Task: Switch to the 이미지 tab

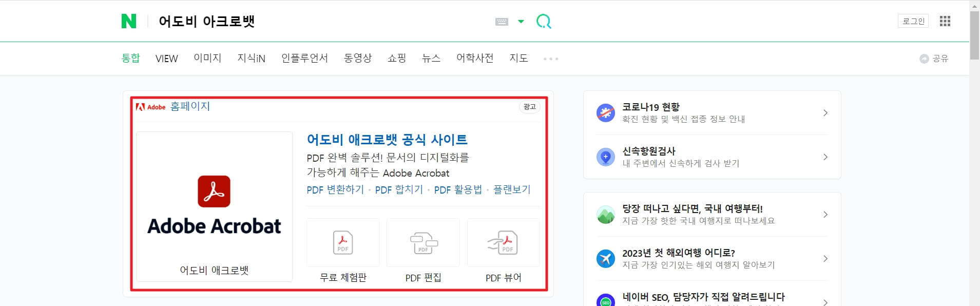Action: 207,58
